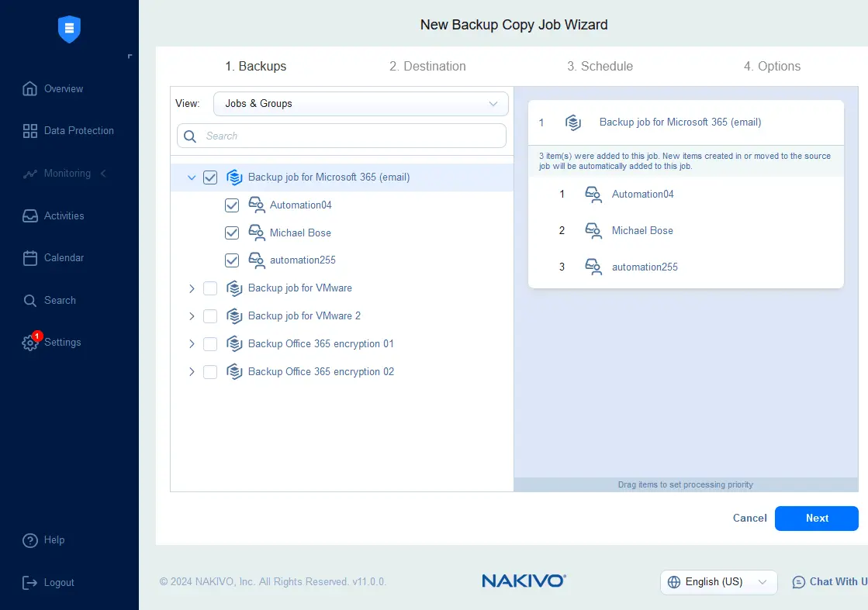
Task: Click Backup job for VMware 2 icon
Action: [234, 315]
